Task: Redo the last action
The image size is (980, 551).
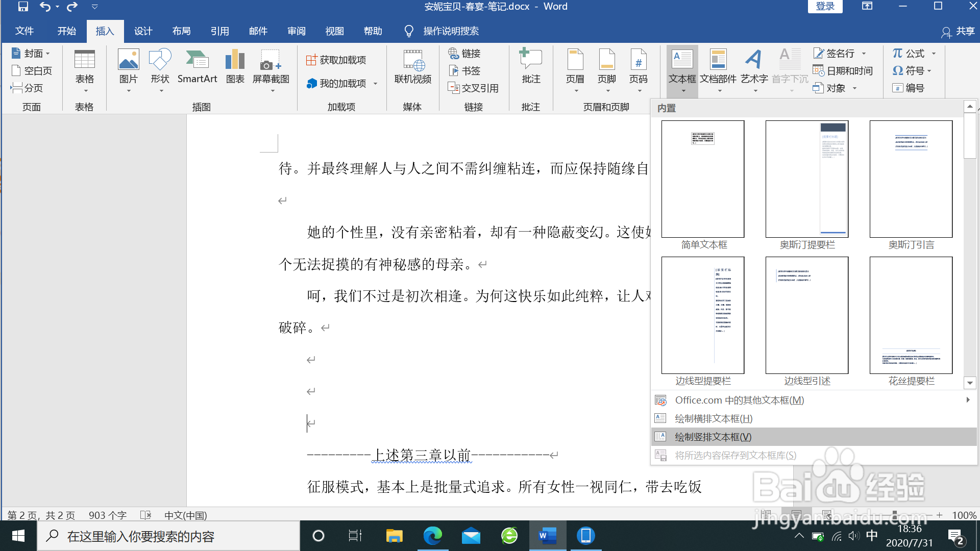Action: click(x=72, y=7)
